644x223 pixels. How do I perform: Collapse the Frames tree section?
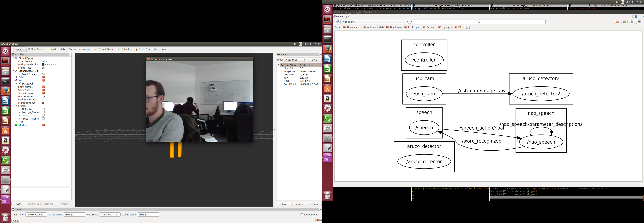point(16,106)
